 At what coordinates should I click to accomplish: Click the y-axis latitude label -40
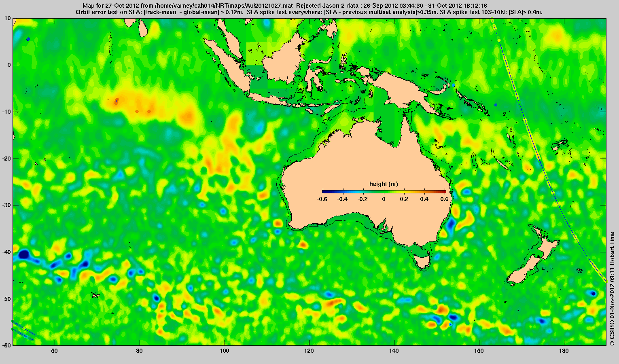pos(6,252)
